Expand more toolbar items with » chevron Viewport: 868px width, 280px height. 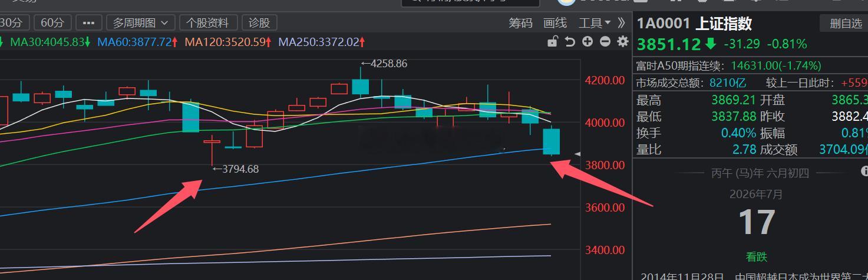pyautogui.click(x=621, y=23)
